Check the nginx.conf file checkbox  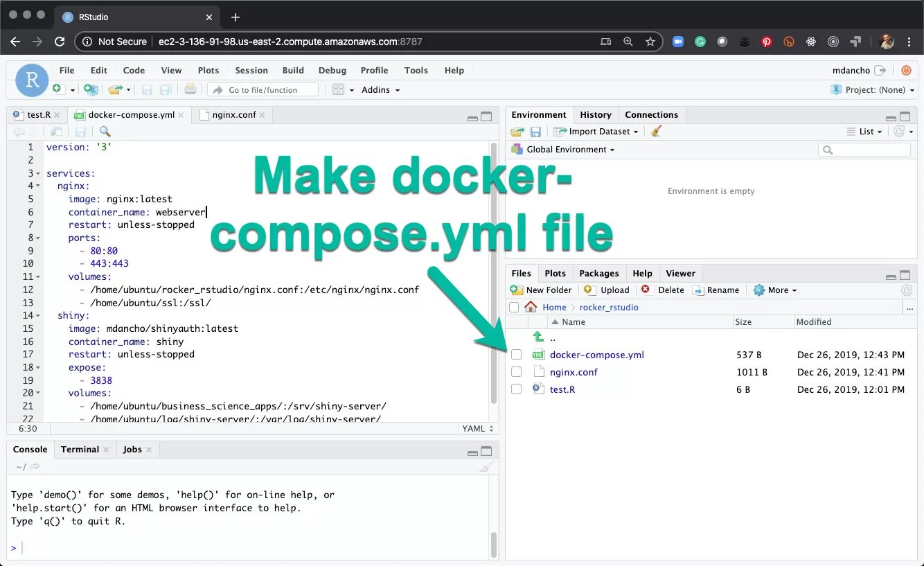pos(516,372)
